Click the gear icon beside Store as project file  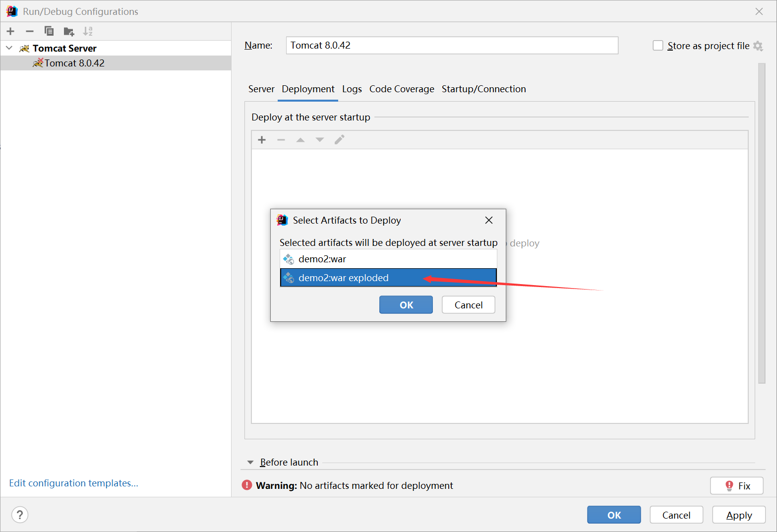click(758, 46)
